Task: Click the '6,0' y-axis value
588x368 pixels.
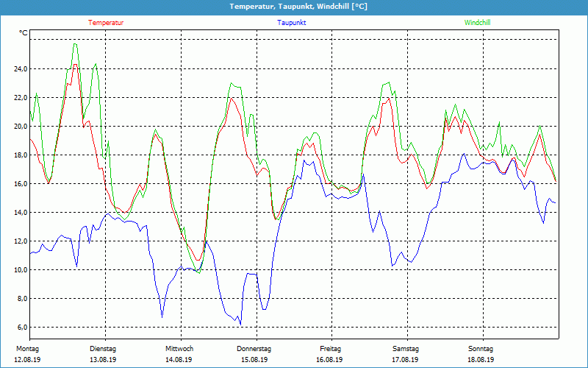Action: (x=22, y=328)
